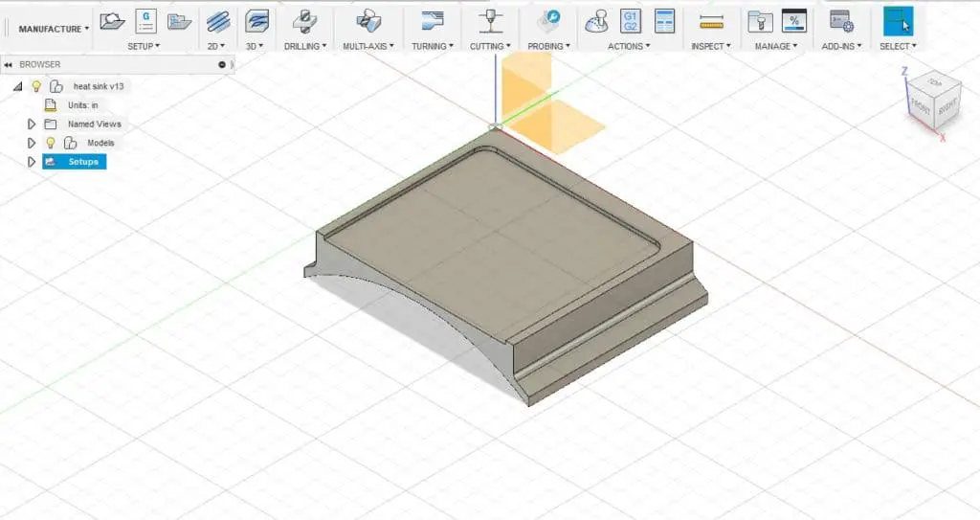Image resolution: width=980 pixels, height=520 pixels.
Task: Select the 2D Adaptive Clearing icon
Action: (218, 21)
